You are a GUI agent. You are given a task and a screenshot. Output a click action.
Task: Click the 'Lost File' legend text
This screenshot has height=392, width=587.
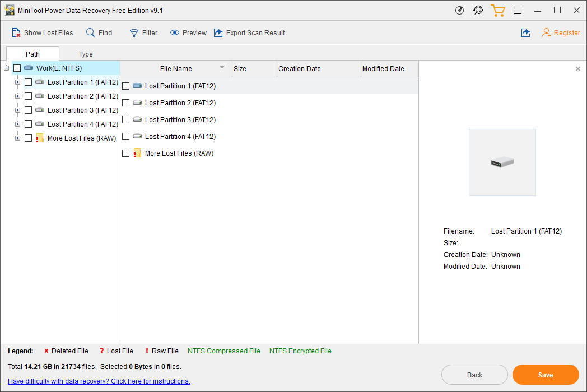coord(120,351)
